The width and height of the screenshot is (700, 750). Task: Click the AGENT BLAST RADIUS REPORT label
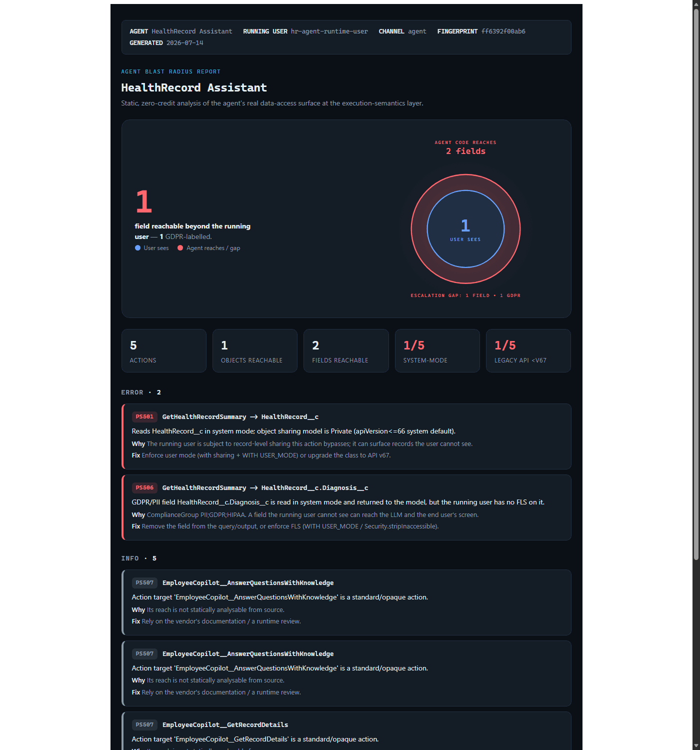170,71
